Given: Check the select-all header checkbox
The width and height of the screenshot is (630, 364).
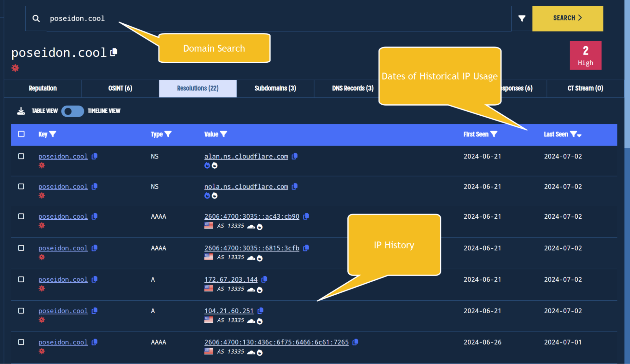Looking at the screenshot, I should point(21,134).
